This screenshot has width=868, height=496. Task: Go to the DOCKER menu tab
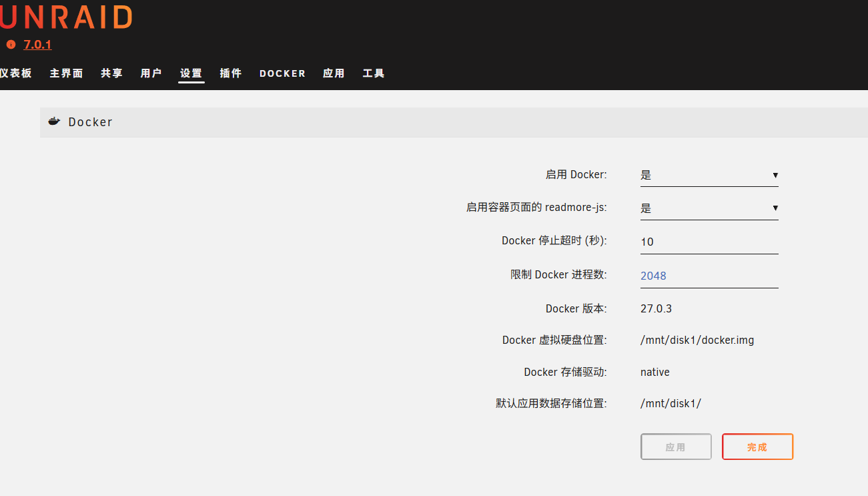[x=282, y=73]
